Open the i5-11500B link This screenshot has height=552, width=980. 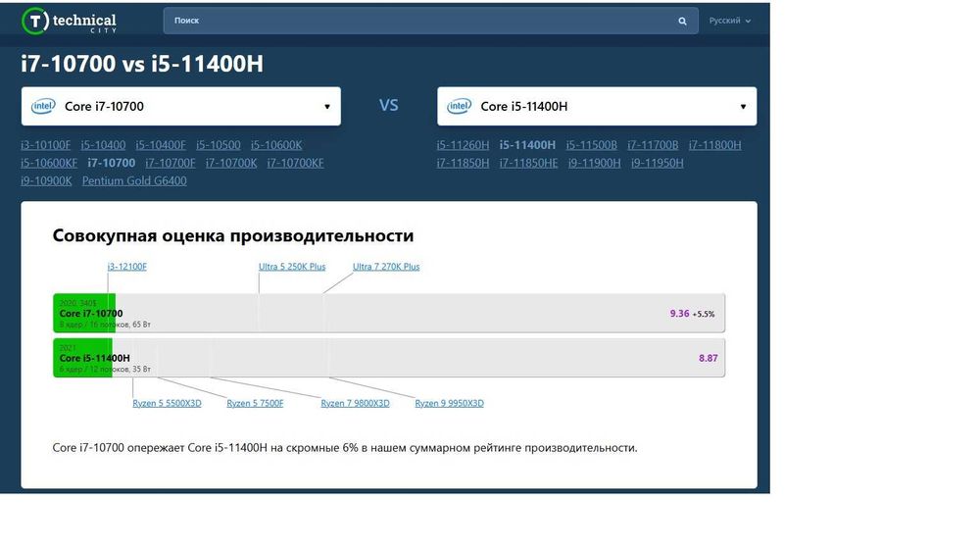pos(591,145)
